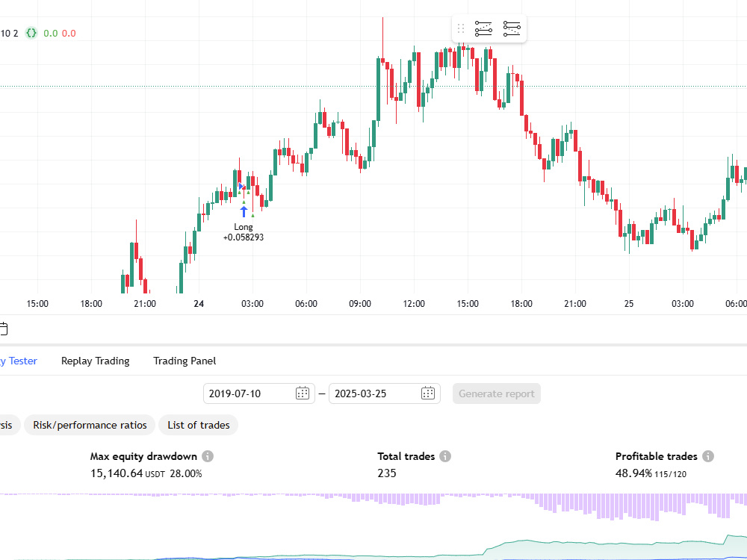Image resolution: width=747 pixels, height=560 pixels.
Task: Edit the start date field 2019-07-10
Action: (259, 393)
